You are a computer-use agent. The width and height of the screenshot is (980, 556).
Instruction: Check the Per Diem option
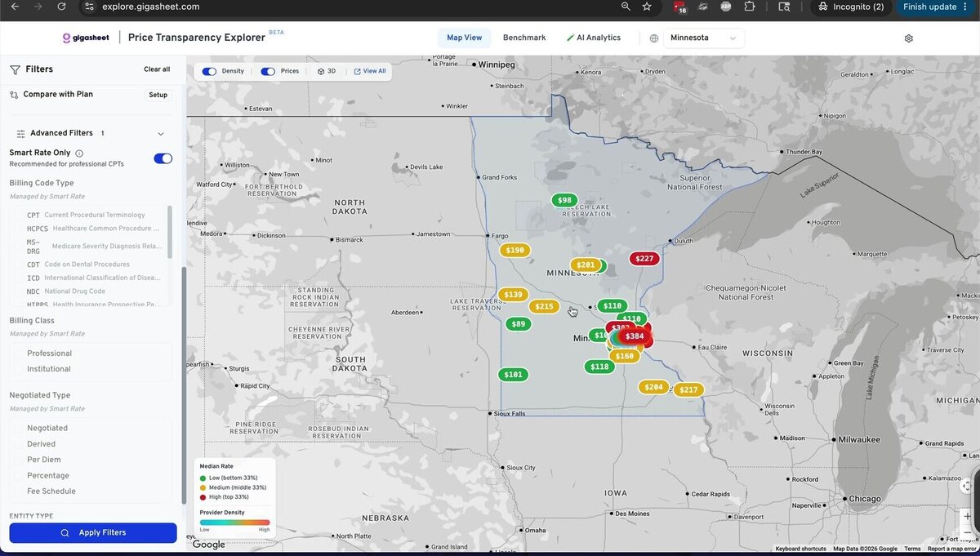pos(20,460)
